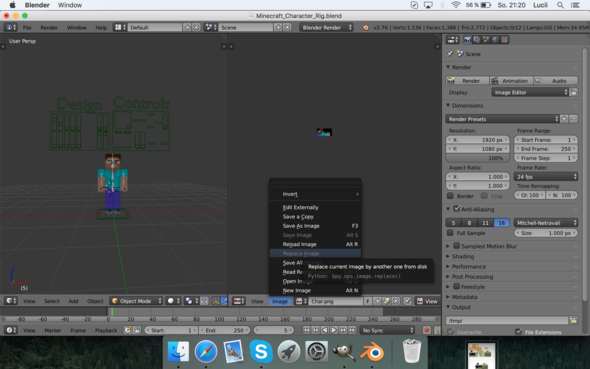This screenshot has width=590, height=369.
Task: Open the Info editor type selector
Action: point(10,27)
